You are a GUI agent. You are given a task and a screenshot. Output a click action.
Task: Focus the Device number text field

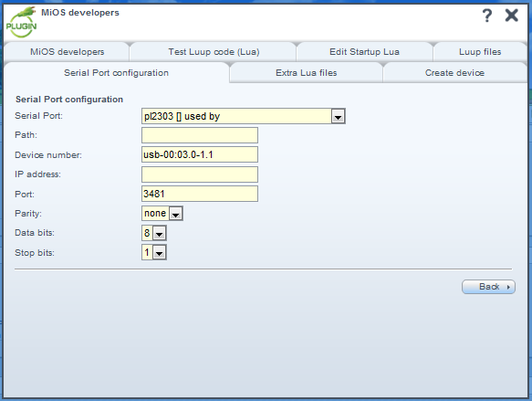tap(200, 155)
